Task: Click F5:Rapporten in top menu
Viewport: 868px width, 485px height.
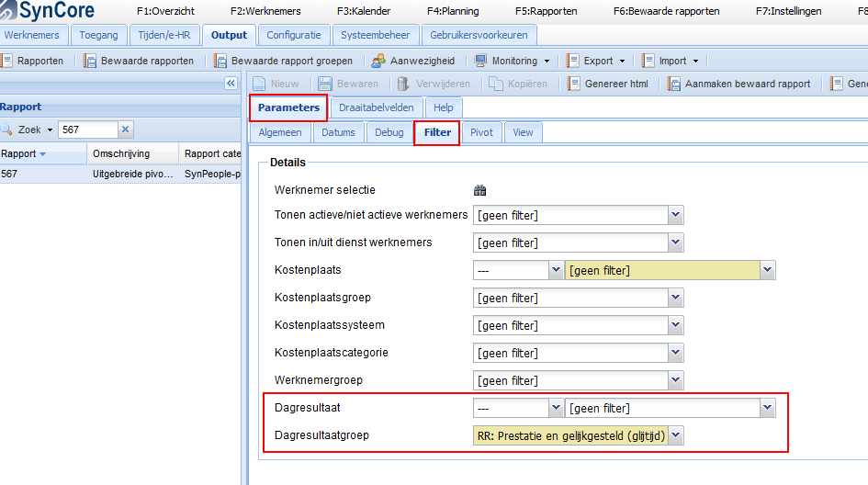Action: point(548,11)
